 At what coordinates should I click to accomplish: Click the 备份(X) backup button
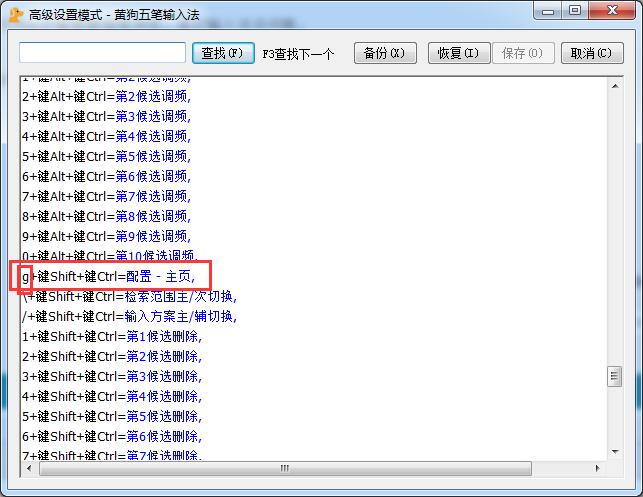pyautogui.click(x=383, y=52)
